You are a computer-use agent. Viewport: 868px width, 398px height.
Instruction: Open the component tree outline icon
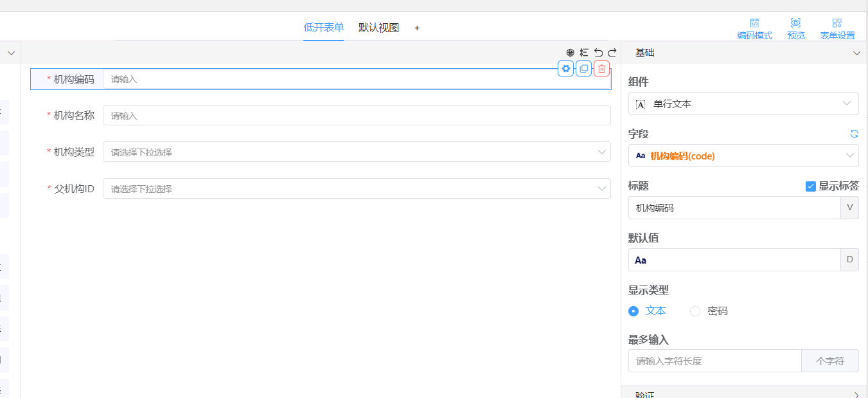coord(584,53)
